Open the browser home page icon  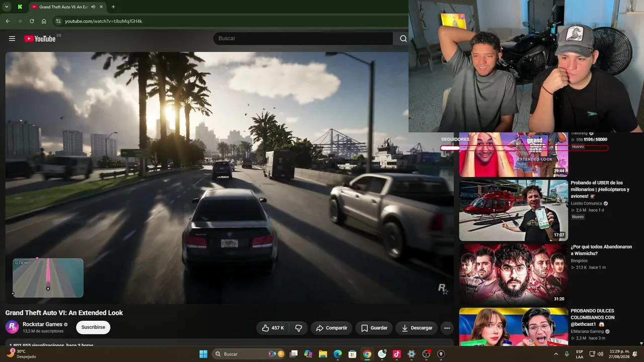tap(44, 21)
